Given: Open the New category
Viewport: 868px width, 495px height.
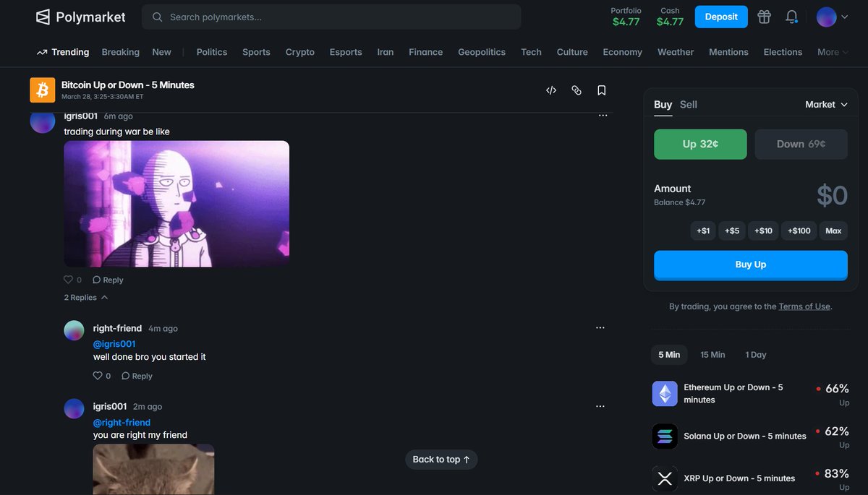Looking at the screenshot, I should (x=162, y=52).
